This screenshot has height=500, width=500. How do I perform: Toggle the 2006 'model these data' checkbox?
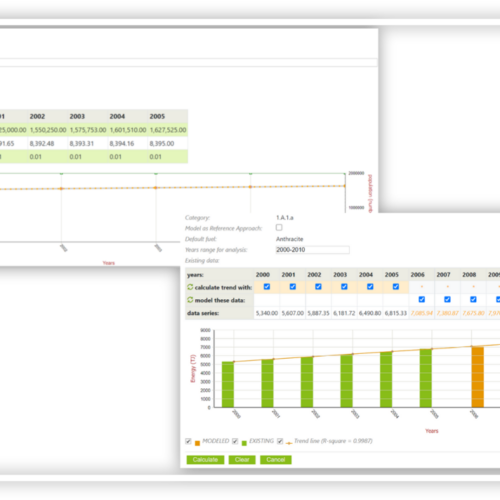pyautogui.click(x=422, y=299)
